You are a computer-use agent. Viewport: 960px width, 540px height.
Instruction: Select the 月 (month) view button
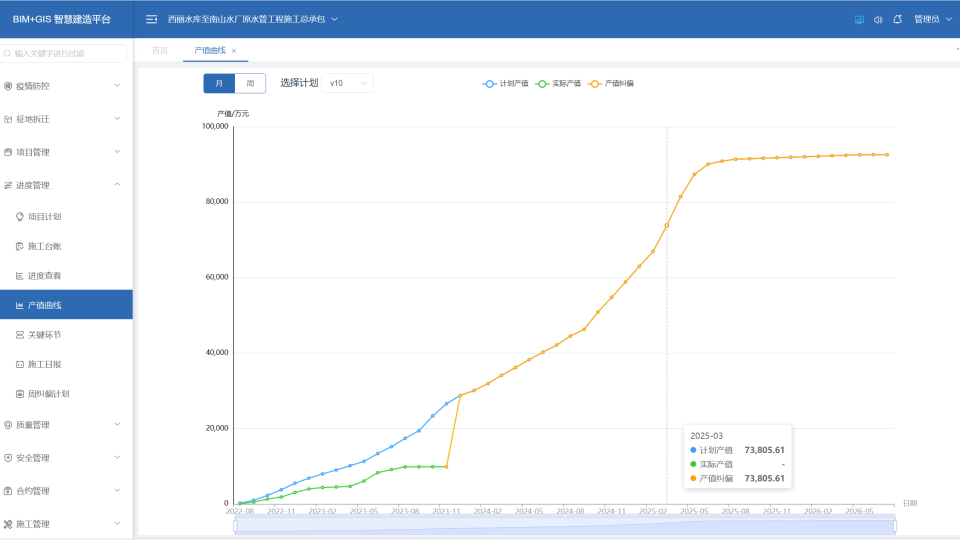tap(219, 83)
